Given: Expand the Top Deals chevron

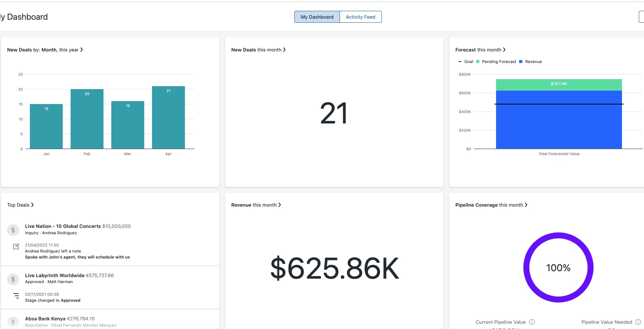Looking at the screenshot, I should (32, 205).
